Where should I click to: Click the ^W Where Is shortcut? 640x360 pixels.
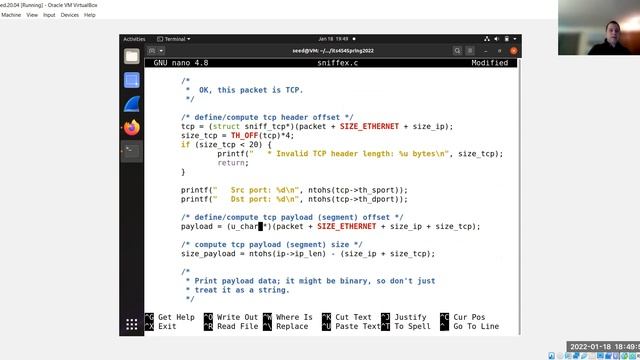288,317
